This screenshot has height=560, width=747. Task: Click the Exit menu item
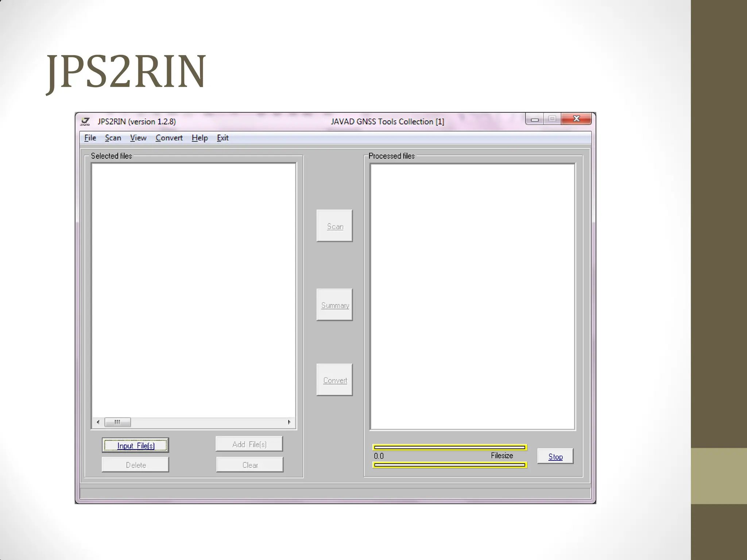222,138
